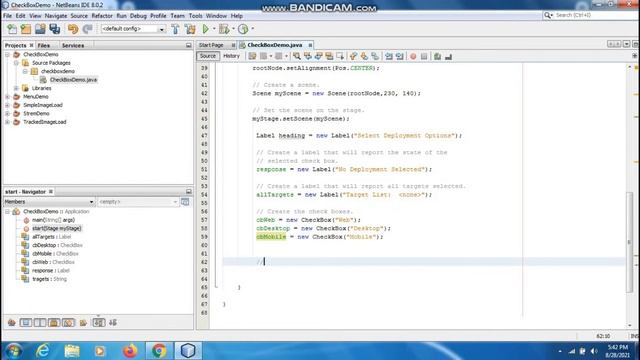
Task: Click the Shift Line Left editor icon
Action: pos(389,56)
